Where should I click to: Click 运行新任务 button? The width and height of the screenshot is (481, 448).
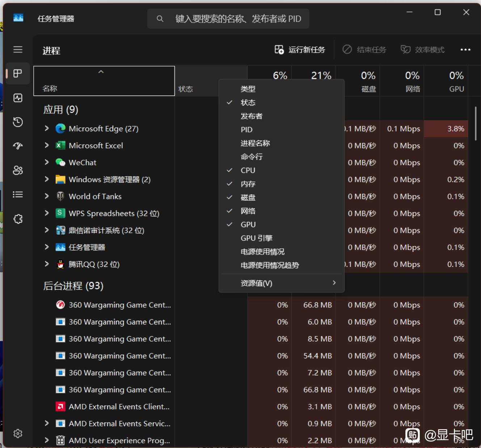tap(300, 50)
